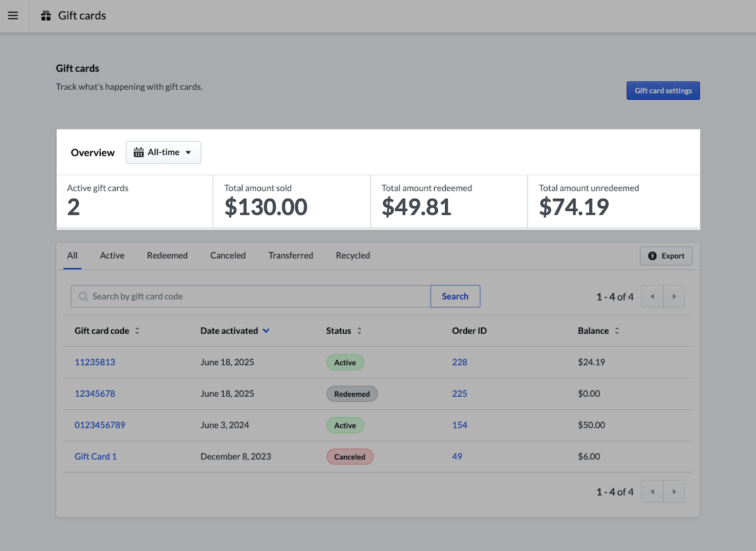
Task: Go to previous page at bottom pagination
Action: pyautogui.click(x=652, y=492)
